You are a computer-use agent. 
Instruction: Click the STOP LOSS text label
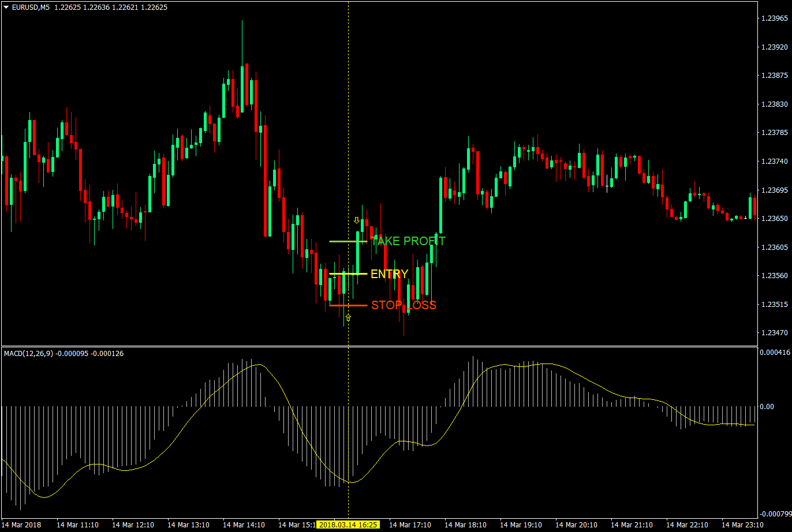404,305
